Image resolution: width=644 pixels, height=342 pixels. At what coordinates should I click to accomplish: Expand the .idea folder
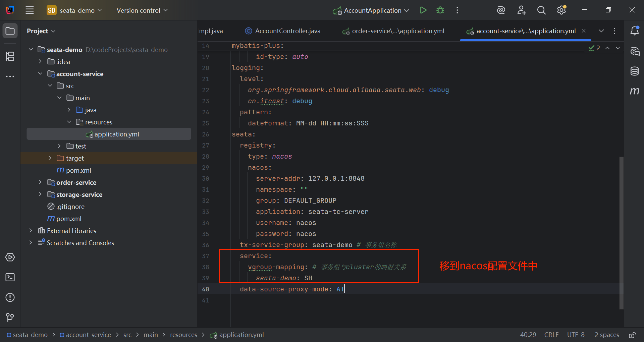40,62
